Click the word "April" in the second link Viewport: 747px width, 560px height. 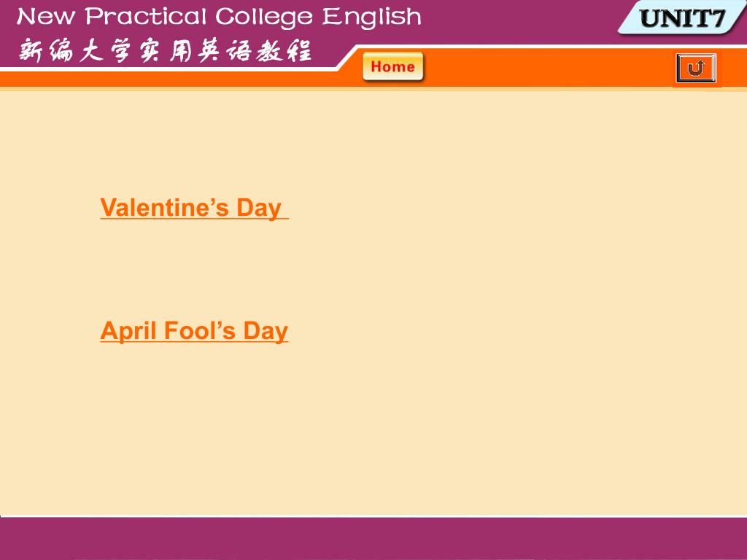[x=128, y=330]
